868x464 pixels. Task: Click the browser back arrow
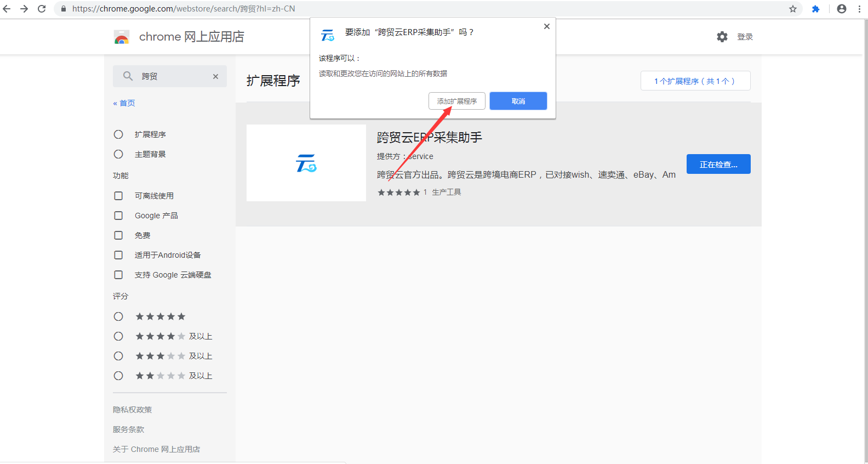(x=7, y=9)
